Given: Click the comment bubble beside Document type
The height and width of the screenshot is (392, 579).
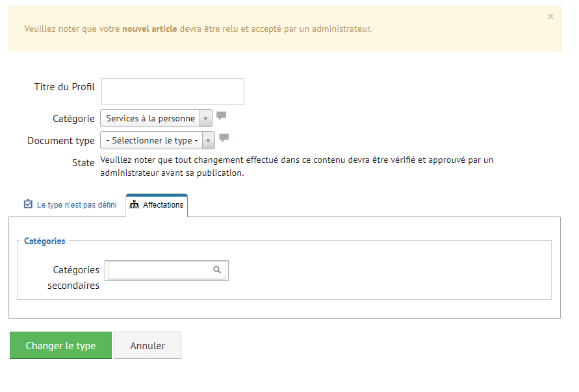Looking at the screenshot, I should [224, 138].
